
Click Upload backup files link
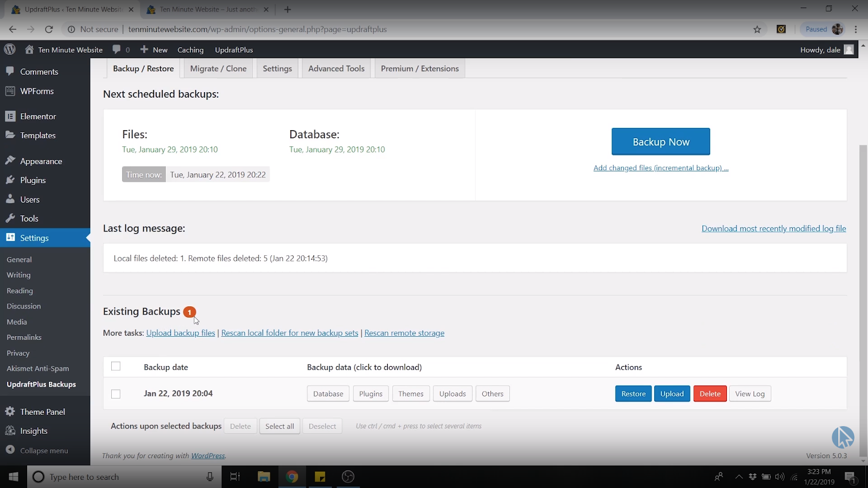click(181, 333)
